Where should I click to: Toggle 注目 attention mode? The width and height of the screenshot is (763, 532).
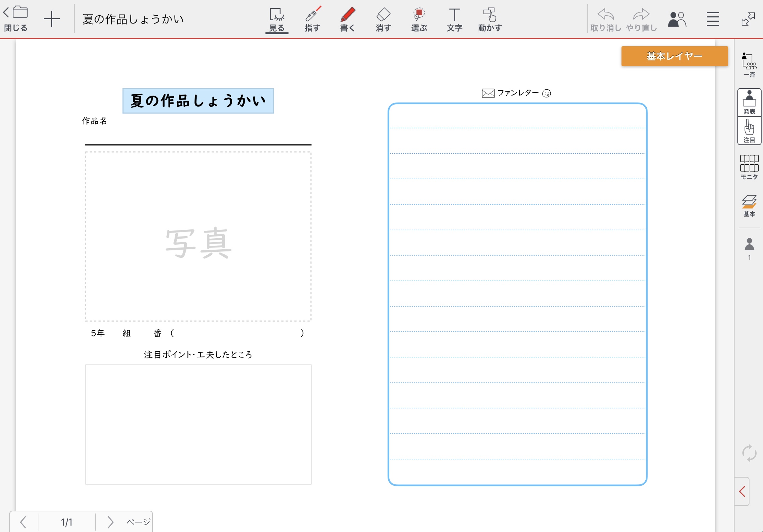749,131
